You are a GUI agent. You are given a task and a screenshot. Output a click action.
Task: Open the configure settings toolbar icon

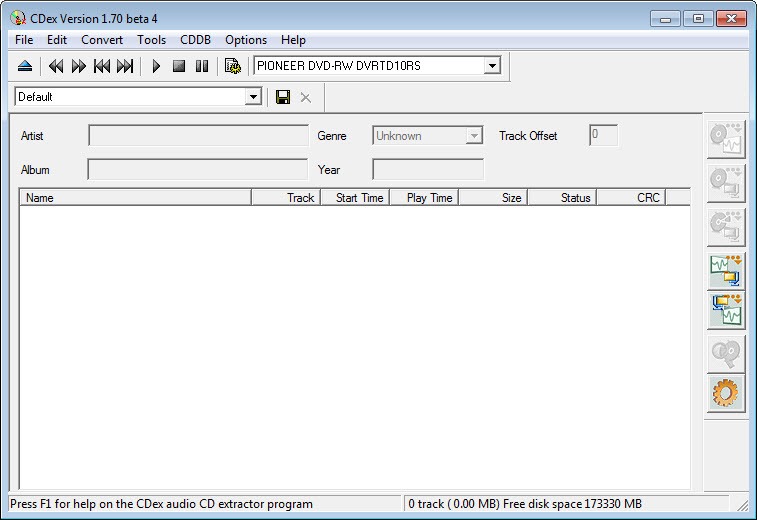pos(233,66)
